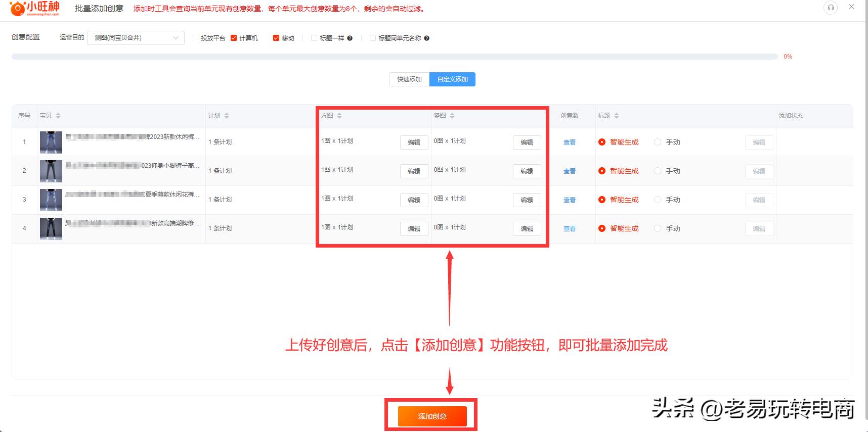Viewport: 868px width, 432px height.
Task: Edit the 竖图 for row 3
Action: pyautogui.click(x=527, y=200)
